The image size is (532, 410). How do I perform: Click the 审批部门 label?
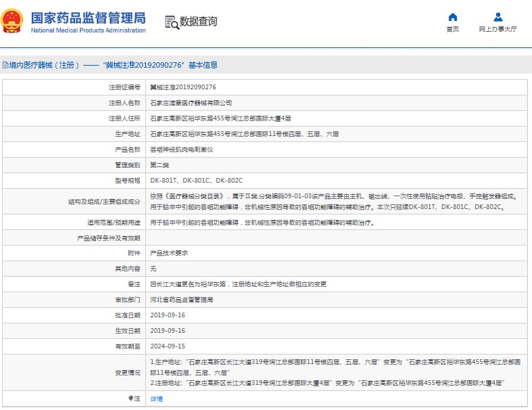coord(128,300)
